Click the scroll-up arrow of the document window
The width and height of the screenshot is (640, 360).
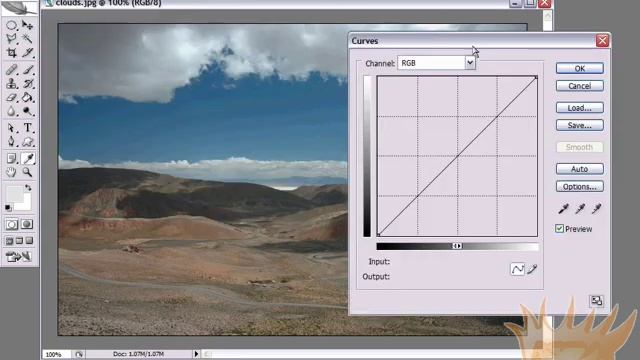pos(548,16)
